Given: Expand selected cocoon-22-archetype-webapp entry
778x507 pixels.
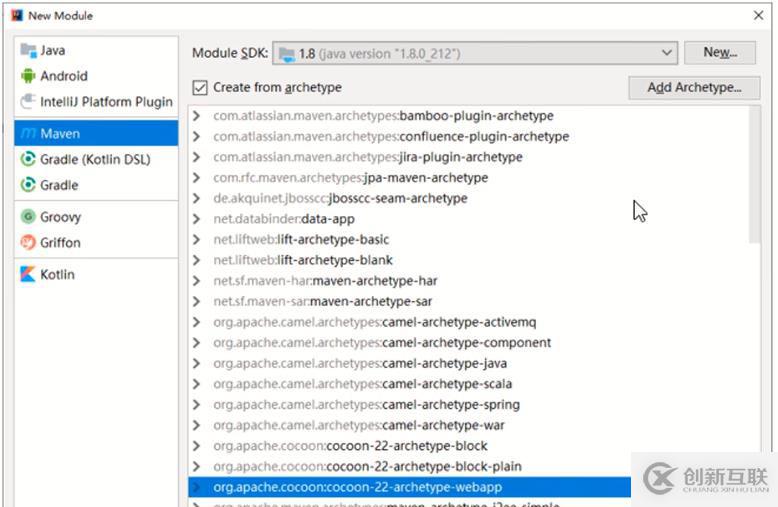Looking at the screenshot, I should (197, 487).
